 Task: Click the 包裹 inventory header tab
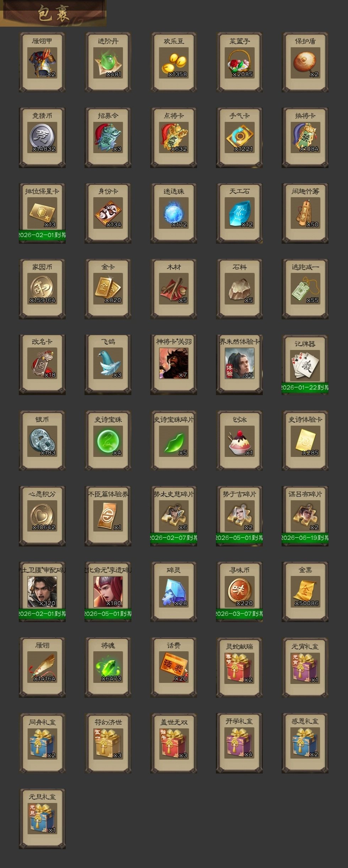coord(53,14)
